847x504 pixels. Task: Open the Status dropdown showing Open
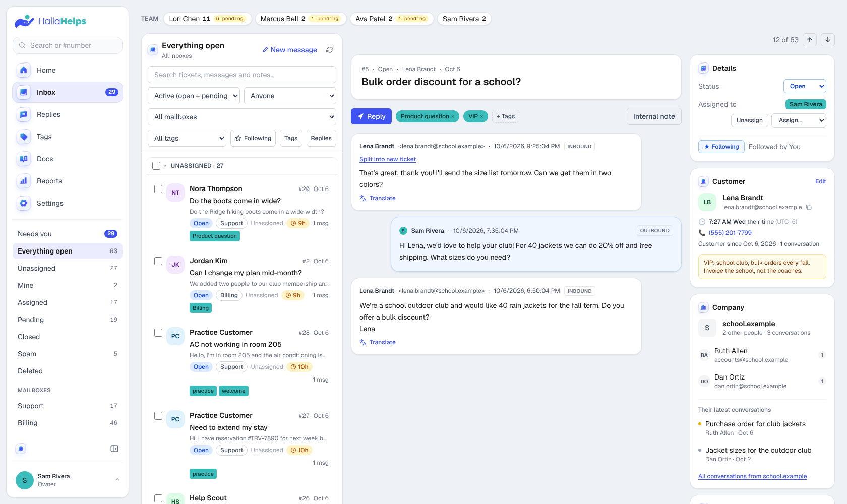805,86
